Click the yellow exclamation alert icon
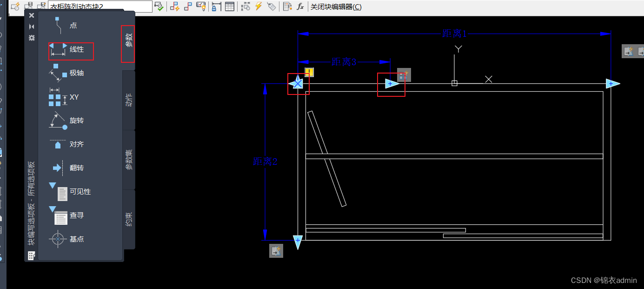 click(x=310, y=72)
